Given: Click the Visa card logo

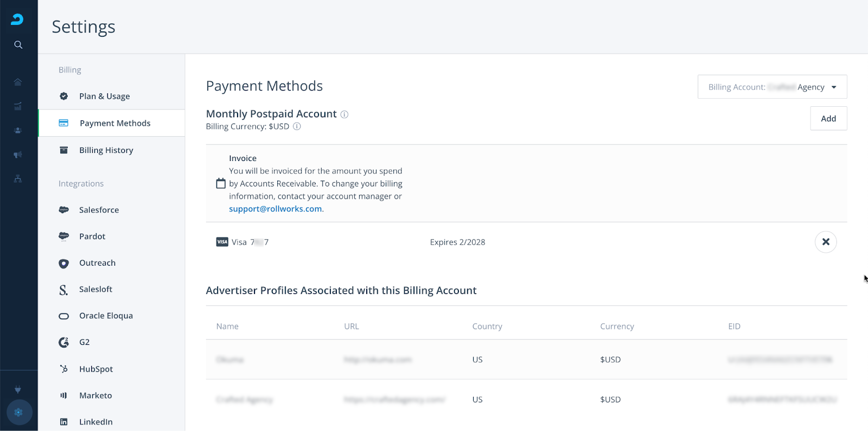Looking at the screenshot, I should click(222, 242).
